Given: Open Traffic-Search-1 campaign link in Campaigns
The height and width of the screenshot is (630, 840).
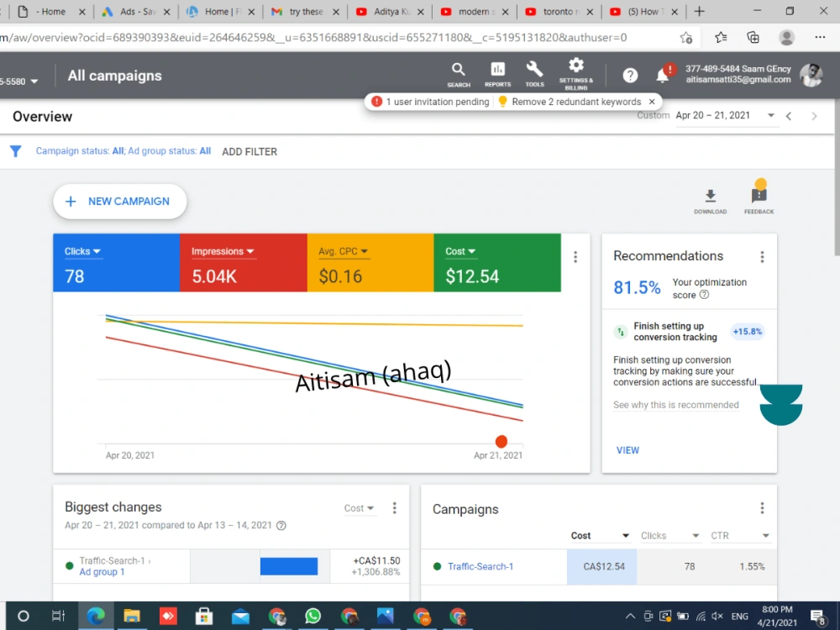Looking at the screenshot, I should [480, 566].
